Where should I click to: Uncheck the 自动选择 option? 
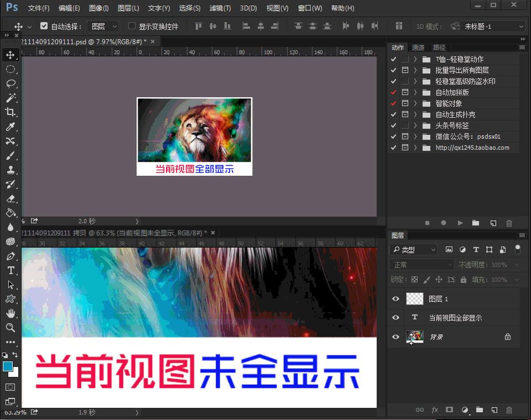click(43, 25)
